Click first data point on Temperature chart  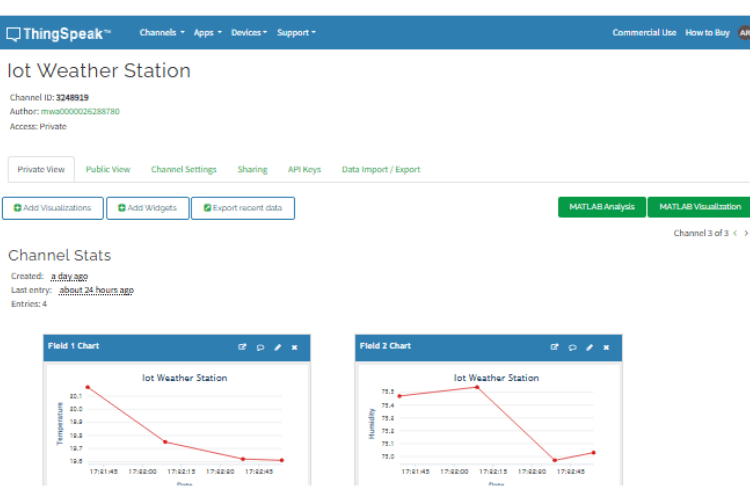[x=88, y=387]
